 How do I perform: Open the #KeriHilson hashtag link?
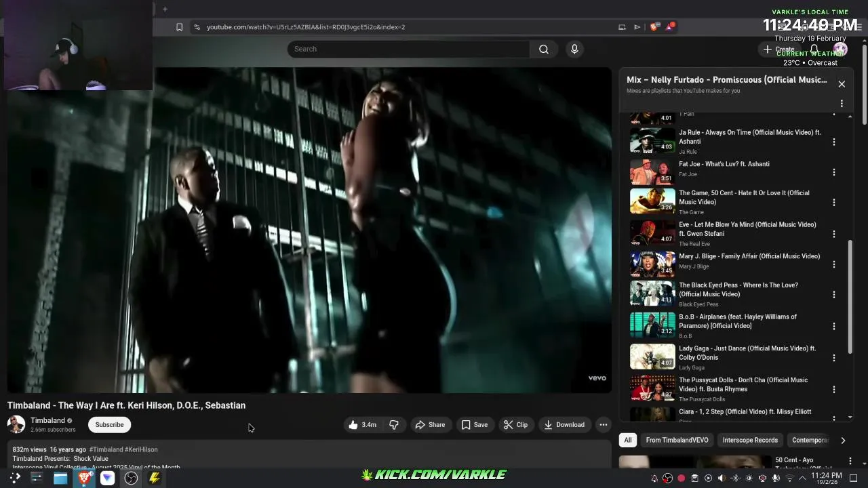(x=141, y=449)
